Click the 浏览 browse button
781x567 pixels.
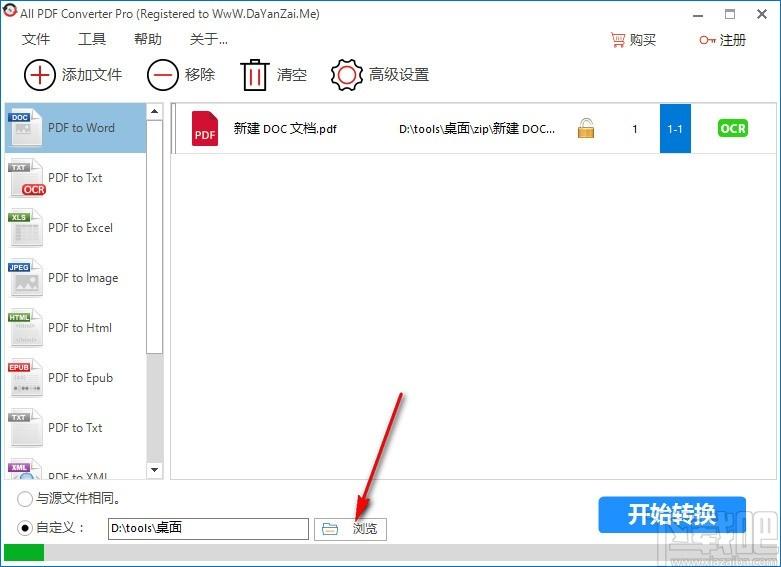[x=350, y=529]
